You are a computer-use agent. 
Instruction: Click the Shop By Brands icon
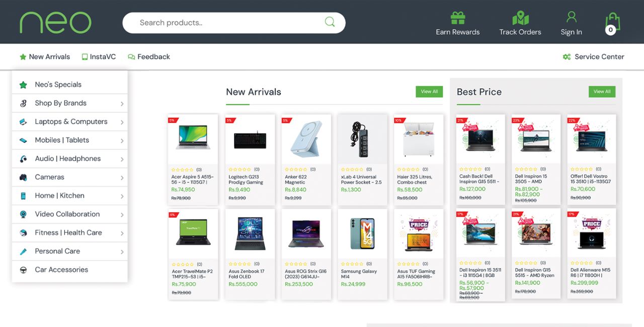pos(23,103)
